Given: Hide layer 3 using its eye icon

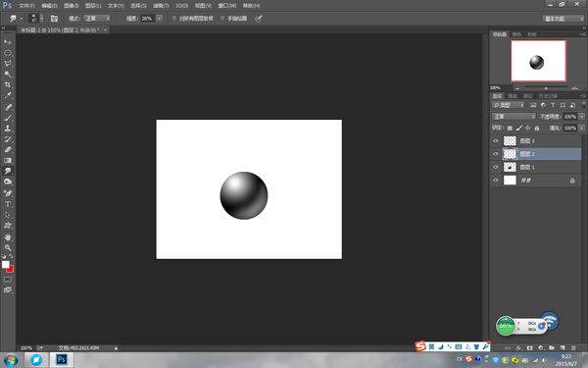Looking at the screenshot, I should pyautogui.click(x=496, y=140).
